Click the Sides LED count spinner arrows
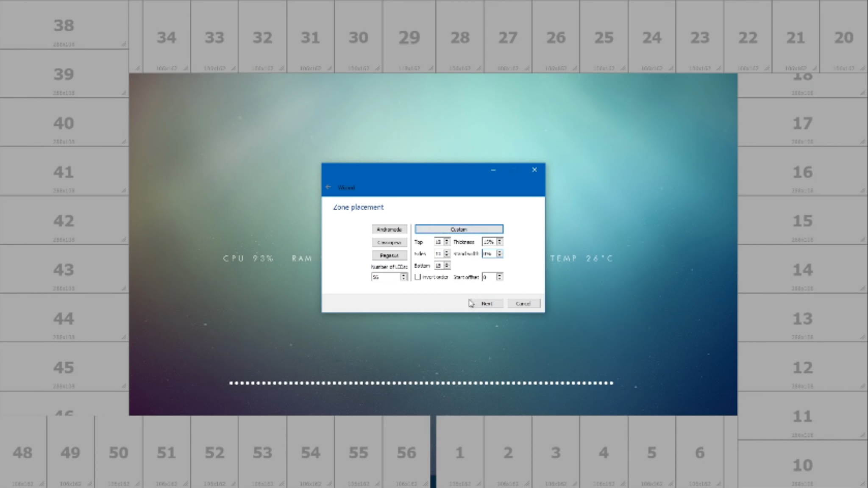868x488 pixels. point(447,253)
